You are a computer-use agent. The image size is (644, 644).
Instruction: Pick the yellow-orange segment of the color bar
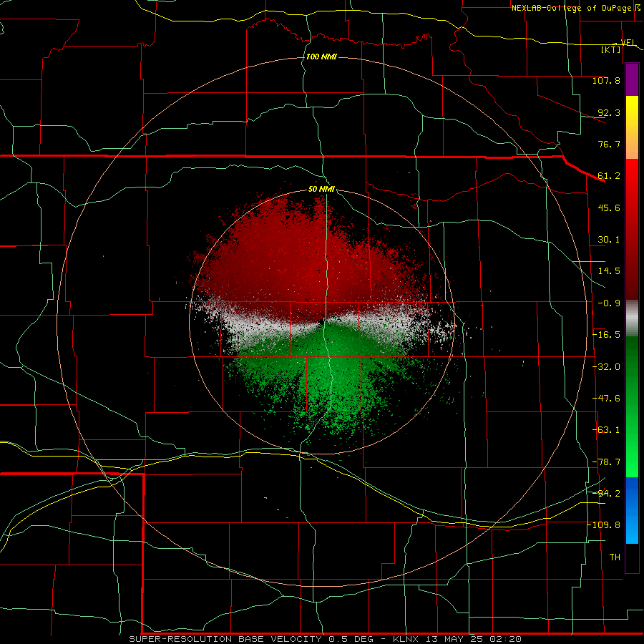pyautogui.click(x=632, y=127)
